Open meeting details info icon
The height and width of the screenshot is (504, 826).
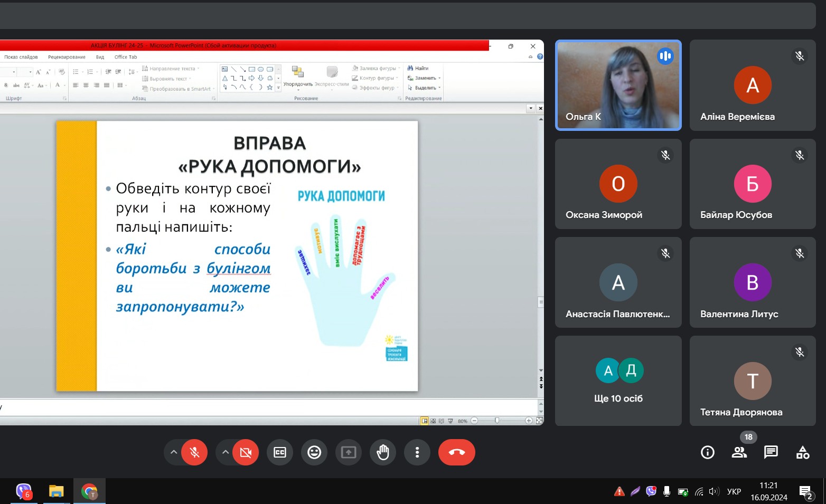707,452
